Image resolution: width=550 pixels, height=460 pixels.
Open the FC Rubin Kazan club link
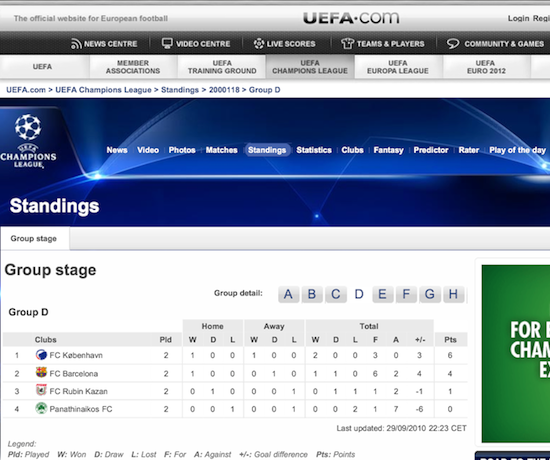[79, 391]
